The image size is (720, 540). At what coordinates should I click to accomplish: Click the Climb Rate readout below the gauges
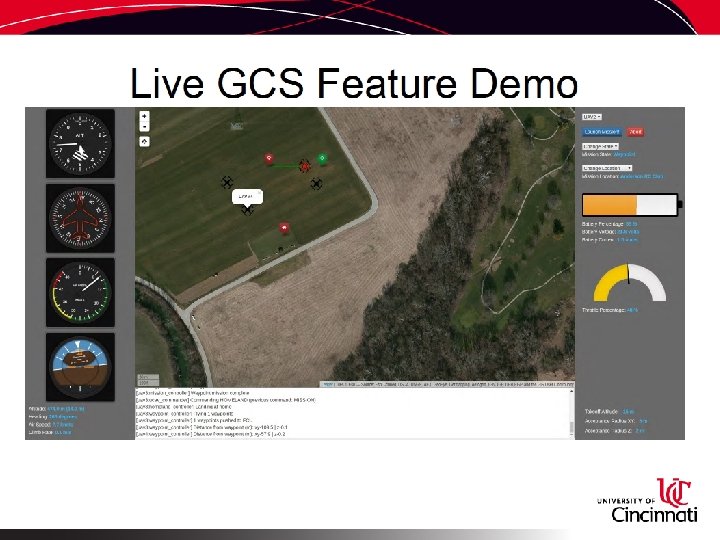click(50, 432)
